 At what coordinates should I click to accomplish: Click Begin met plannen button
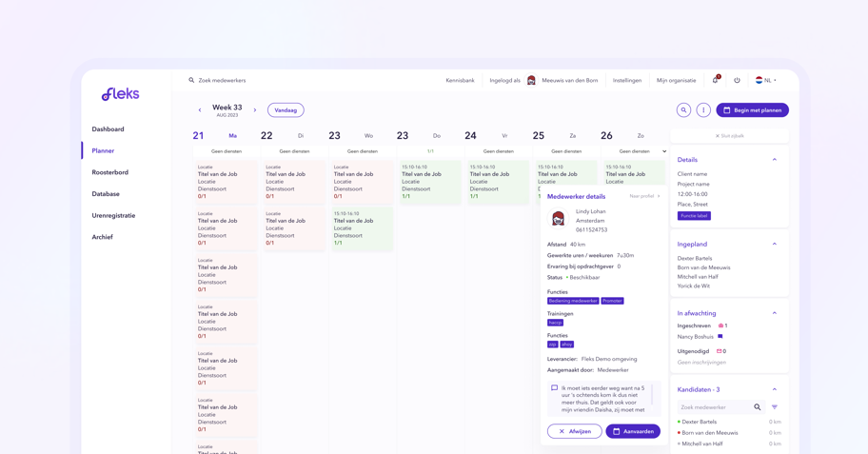pyautogui.click(x=752, y=110)
